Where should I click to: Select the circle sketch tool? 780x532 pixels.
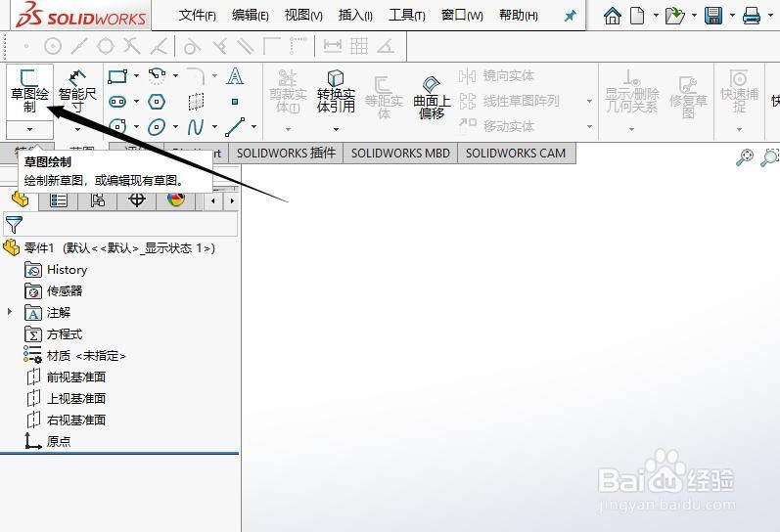click(x=117, y=127)
